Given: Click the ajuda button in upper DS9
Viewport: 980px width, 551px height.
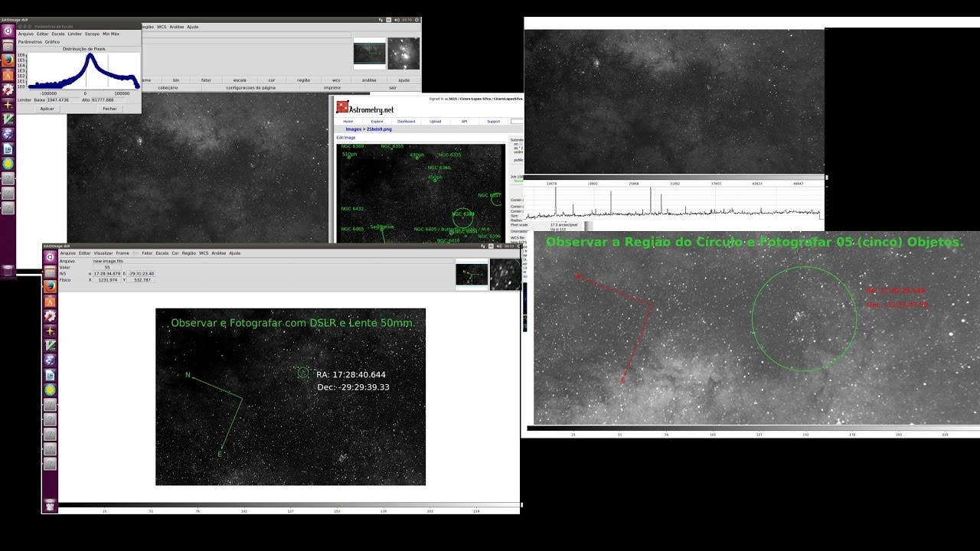Looking at the screenshot, I should point(404,80).
